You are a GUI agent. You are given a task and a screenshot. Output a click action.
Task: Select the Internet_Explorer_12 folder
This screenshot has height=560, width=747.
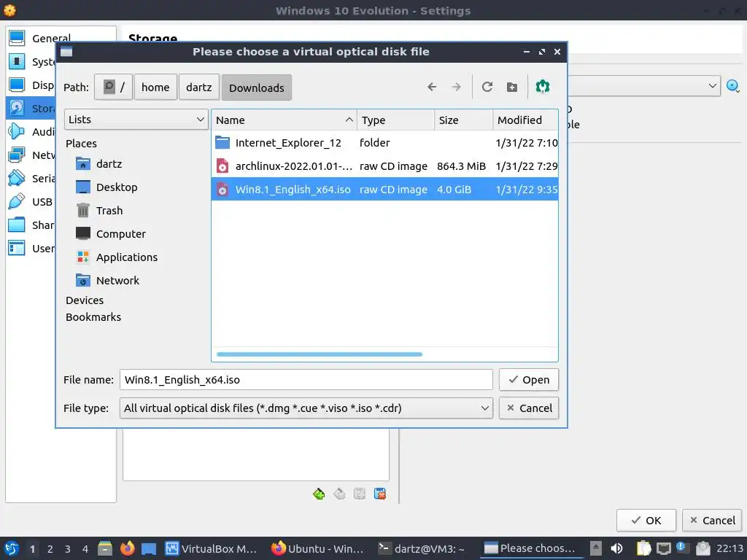(x=384, y=142)
